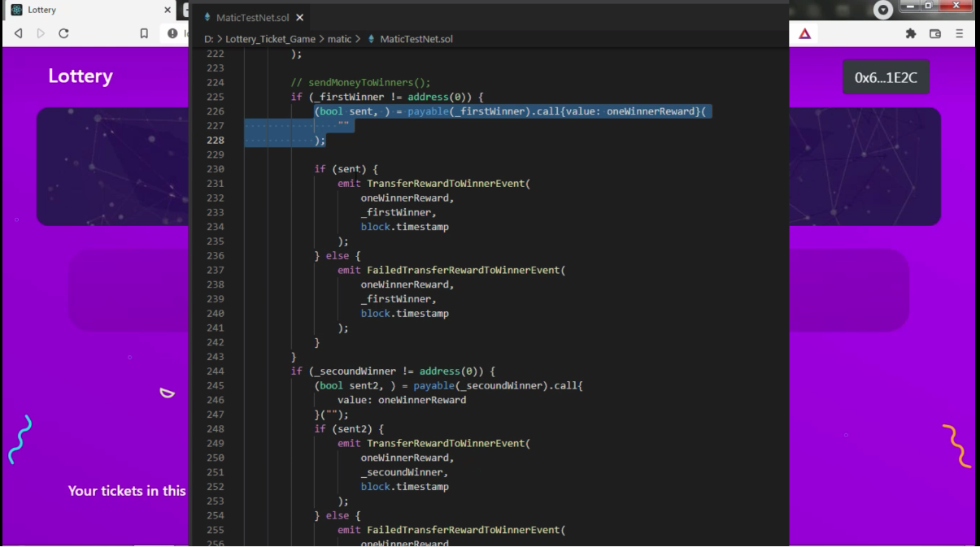Click the browser forward arrow
This screenshot has height=547, width=980.
click(x=41, y=33)
